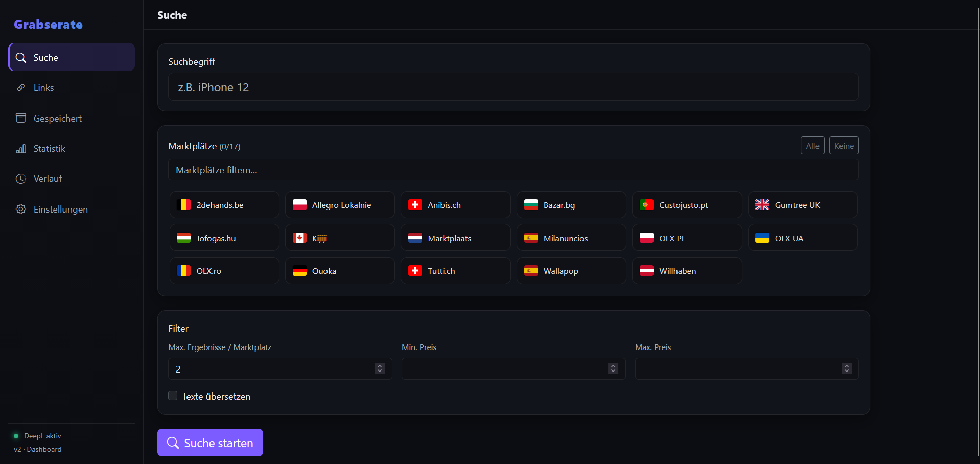This screenshot has height=464, width=980.
Task: Click Keine to deselect all marketplaces
Action: tap(844, 146)
